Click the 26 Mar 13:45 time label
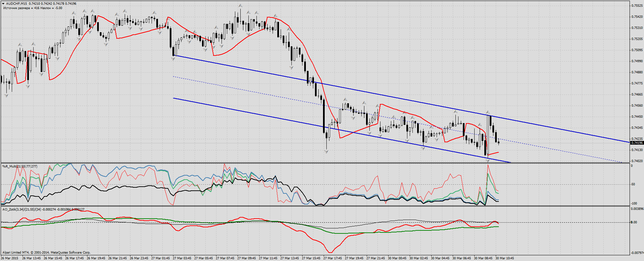Viewport: 644px width, 261px height. [x=32, y=258]
